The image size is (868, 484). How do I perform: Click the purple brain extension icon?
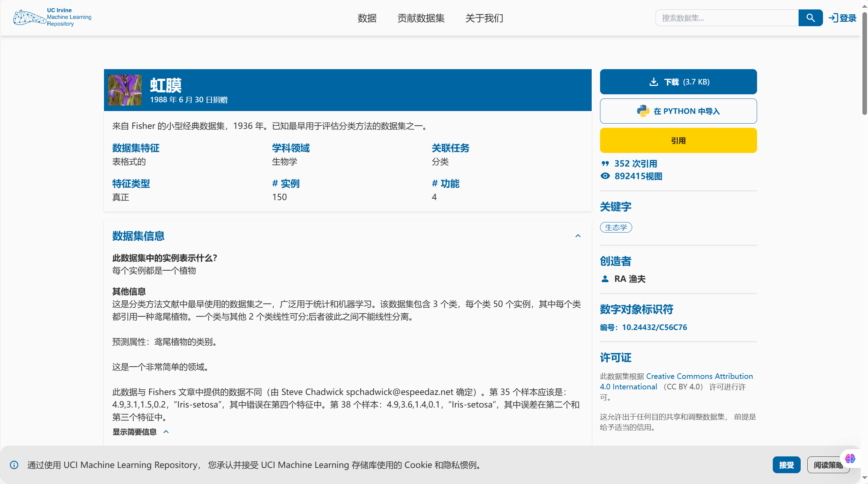tap(850, 458)
